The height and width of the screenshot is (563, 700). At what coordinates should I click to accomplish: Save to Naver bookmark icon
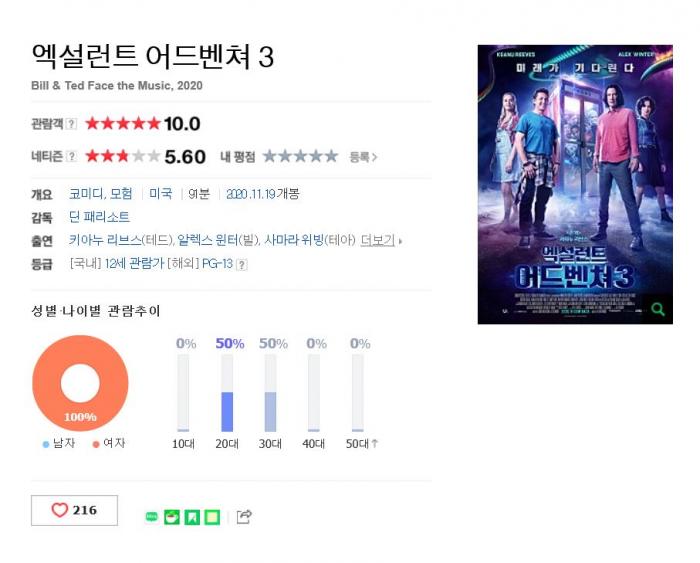click(x=192, y=517)
